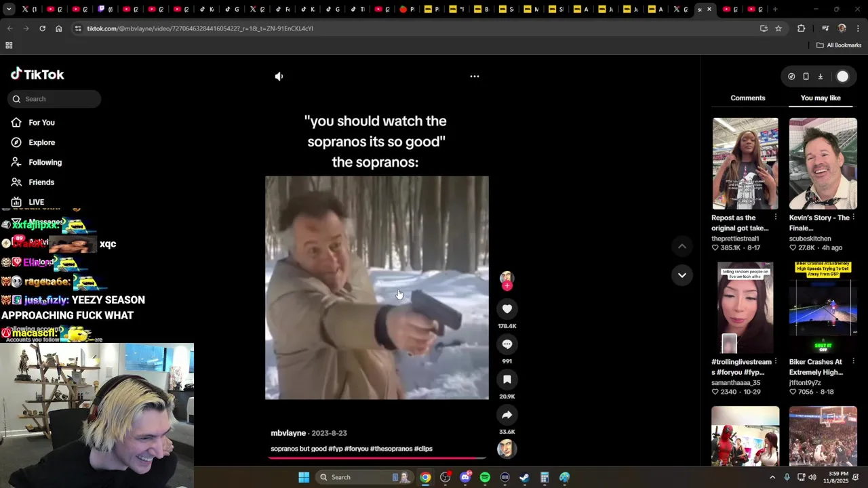
Task: Go to the next video with the down arrow
Action: click(x=682, y=275)
